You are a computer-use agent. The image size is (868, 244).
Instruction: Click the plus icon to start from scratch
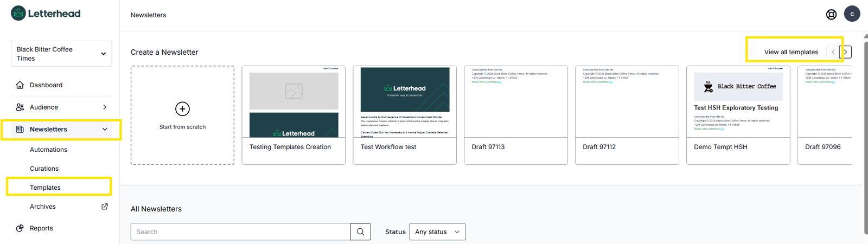click(x=183, y=109)
